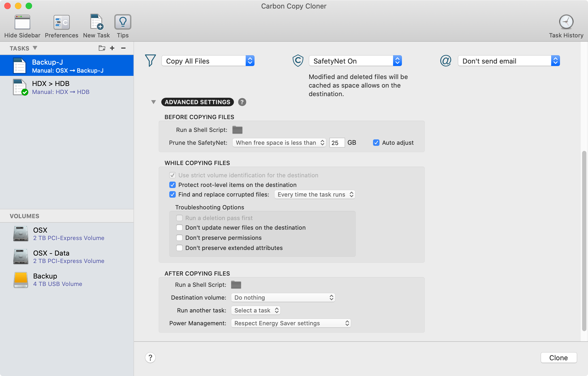The height and width of the screenshot is (376, 588).
Task: Click the SafetyNet prune GB size field
Action: point(337,143)
